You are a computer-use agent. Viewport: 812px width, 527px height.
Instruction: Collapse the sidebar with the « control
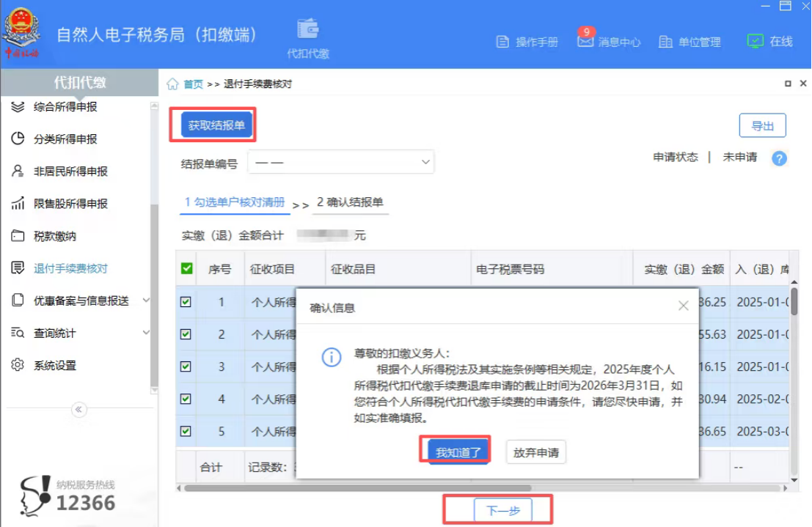click(78, 410)
